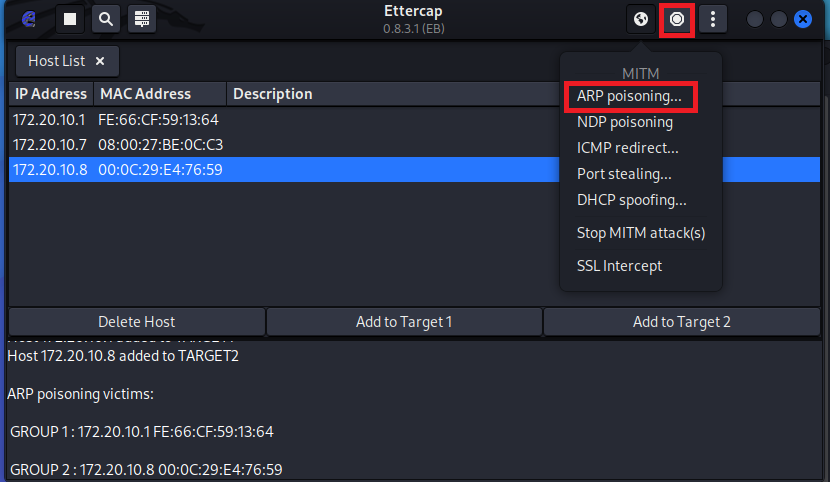Screen dimensions: 830x482
Task: Choose NDP poisoning option
Action: pyautogui.click(x=624, y=122)
